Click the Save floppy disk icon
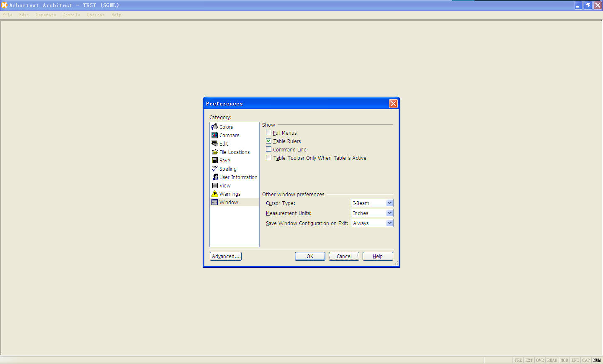This screenshot has height=364, width=603. click(215, 160)
